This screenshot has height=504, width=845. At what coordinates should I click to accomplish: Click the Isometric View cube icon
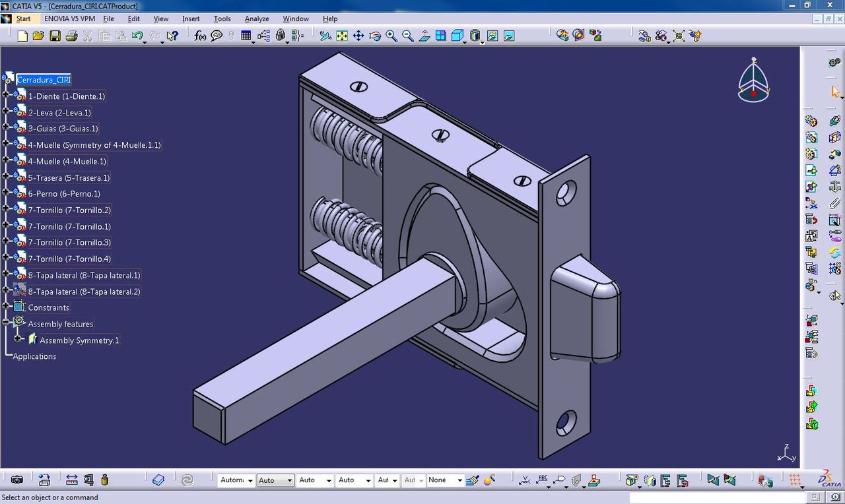[x=457, y=36]
